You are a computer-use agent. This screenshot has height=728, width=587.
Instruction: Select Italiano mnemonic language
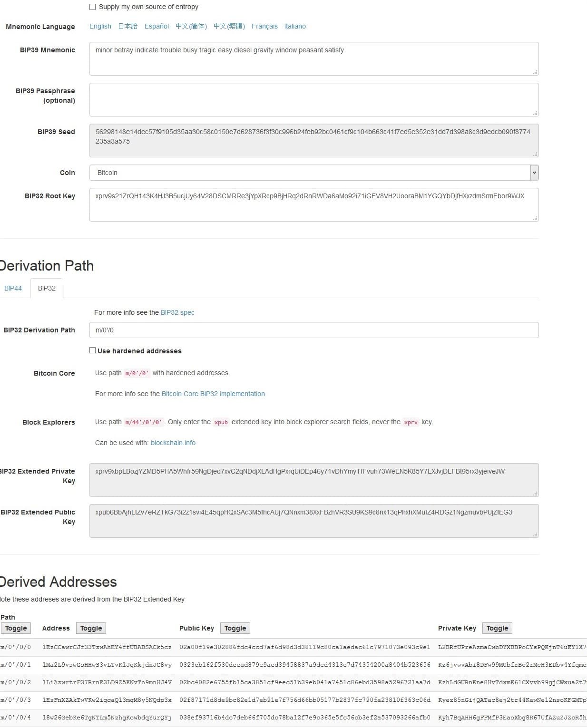[x=295, y=26]
